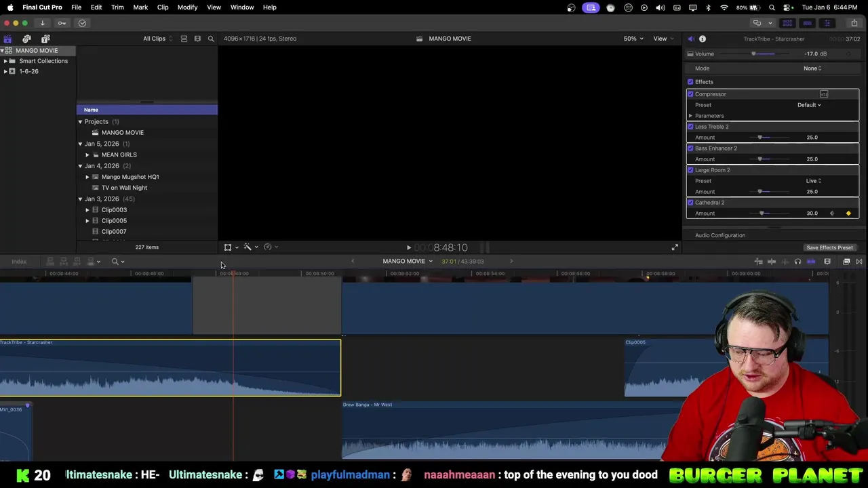
Task: Disable the Bass Enhancer 2 effect
Action: (690, 148)
